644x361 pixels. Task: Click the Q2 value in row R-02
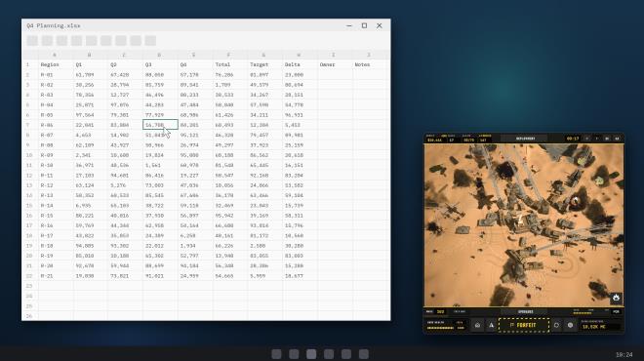click(125, 85)
